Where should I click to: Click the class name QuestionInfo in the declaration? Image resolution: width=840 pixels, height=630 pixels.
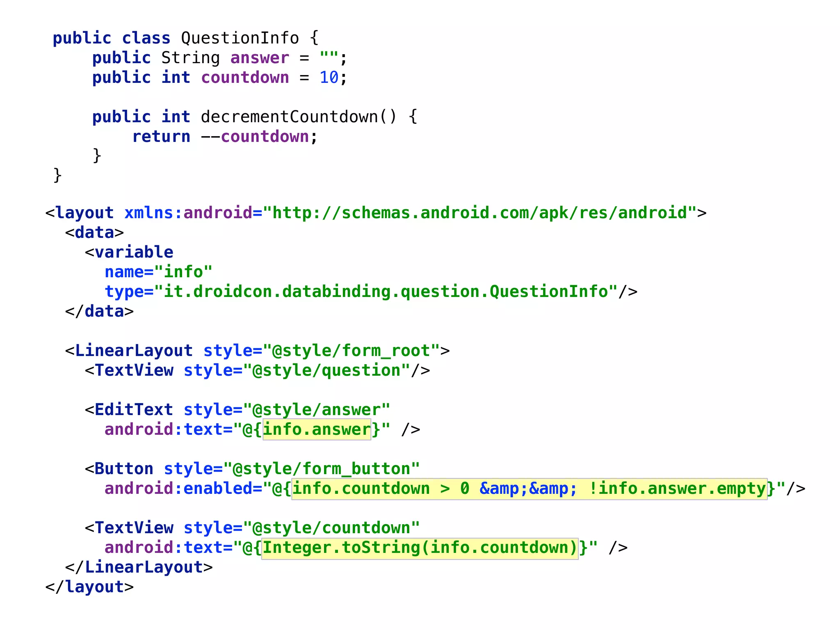(240, 38)
